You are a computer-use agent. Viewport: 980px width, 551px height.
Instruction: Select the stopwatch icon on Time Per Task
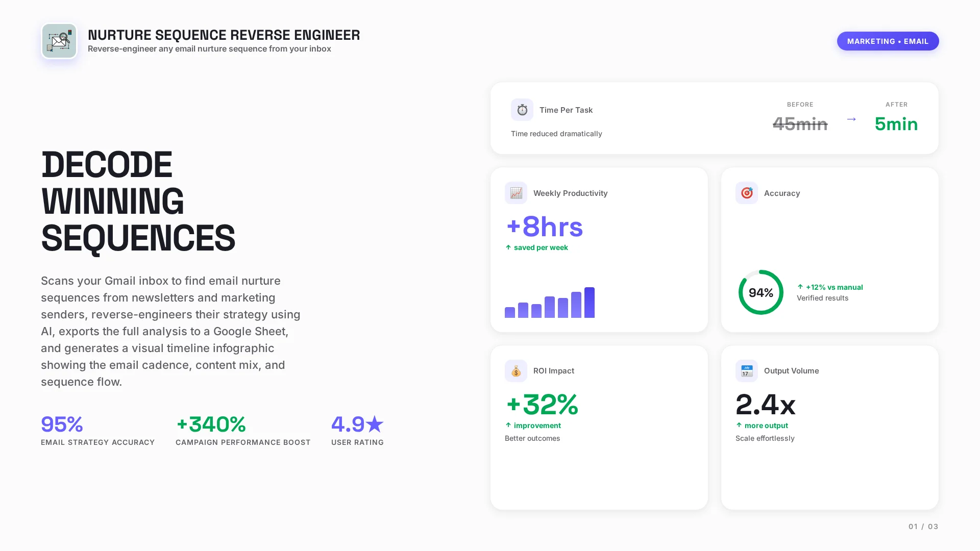click(522, 109)
